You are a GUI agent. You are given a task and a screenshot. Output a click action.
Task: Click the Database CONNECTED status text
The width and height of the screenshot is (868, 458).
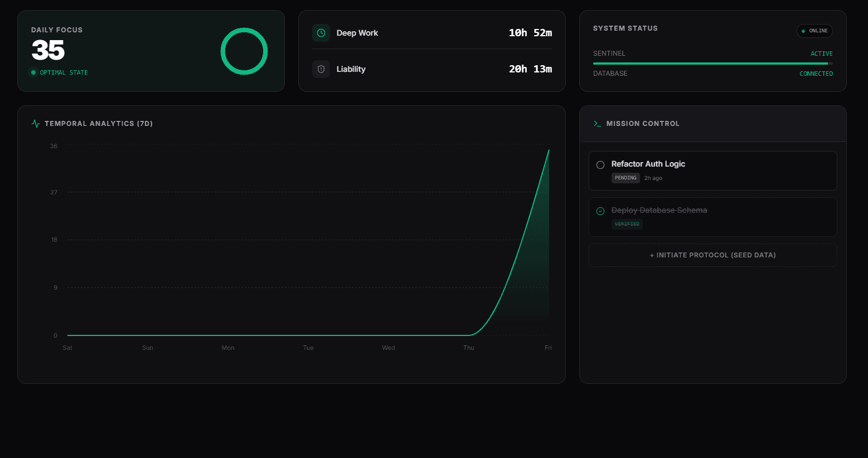pos(816,74)
